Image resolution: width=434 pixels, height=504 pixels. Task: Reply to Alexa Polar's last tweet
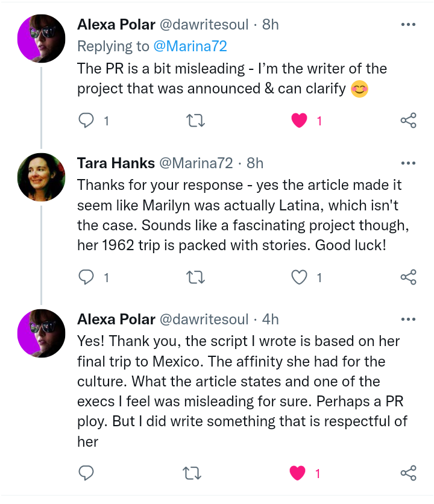[87, 473]
